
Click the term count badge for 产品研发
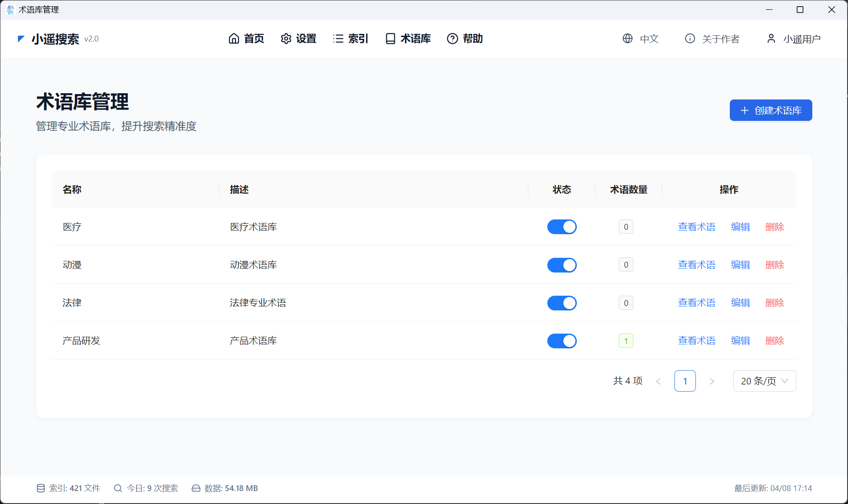pyautogui.click(x=626, y=341)
